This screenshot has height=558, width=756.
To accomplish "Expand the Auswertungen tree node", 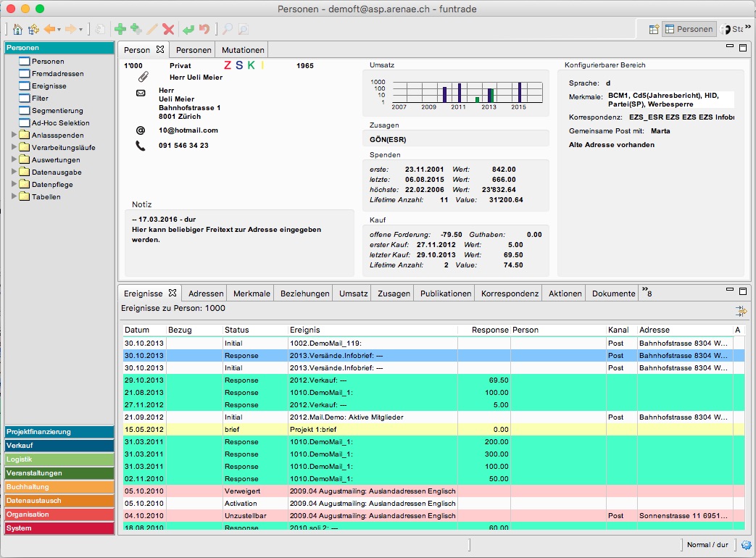I will (x=14, y=160).
